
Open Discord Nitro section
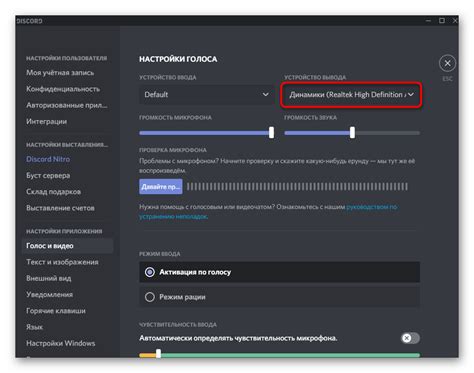click(48, 159)
